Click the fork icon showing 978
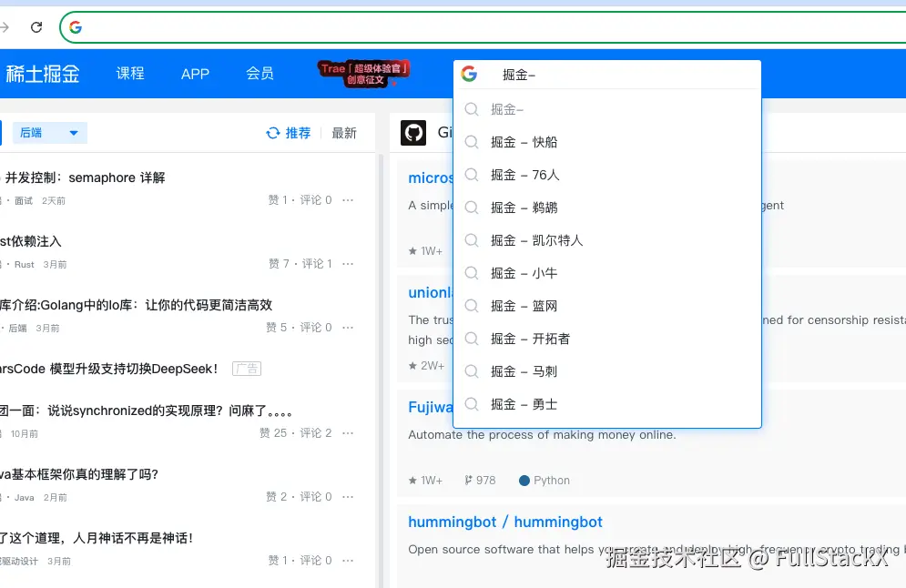906x588 pixels. (x=466, y=480)
